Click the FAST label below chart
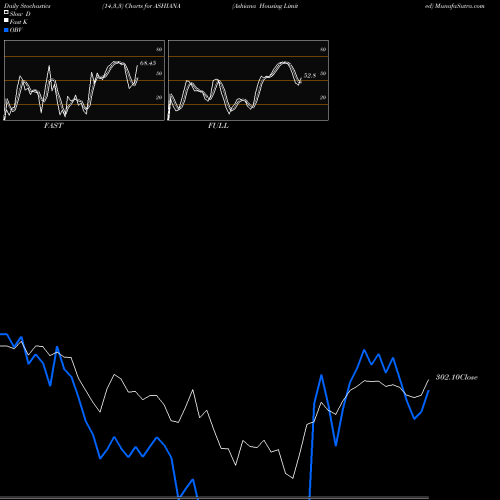 coord(53,126)
